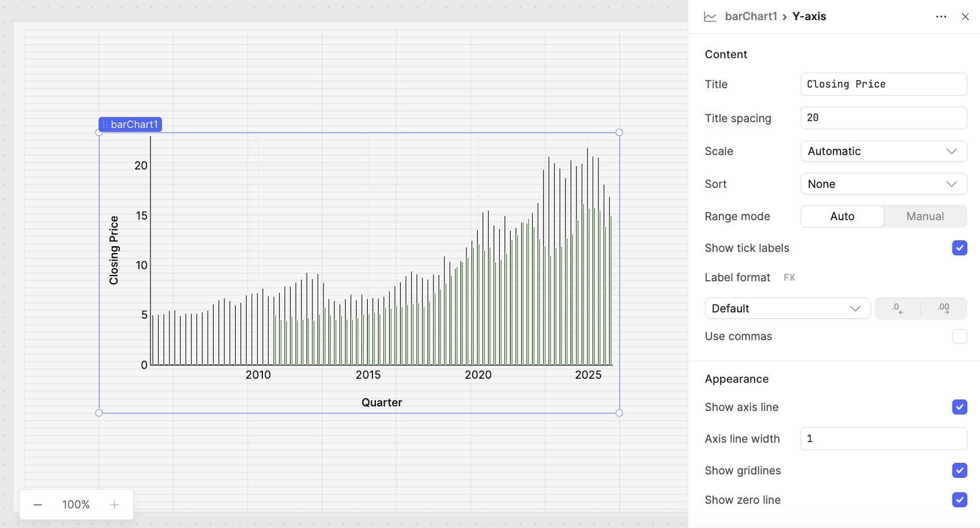
Task: Close the Y-axis settings panel
Action: click(x=966, y=17)
